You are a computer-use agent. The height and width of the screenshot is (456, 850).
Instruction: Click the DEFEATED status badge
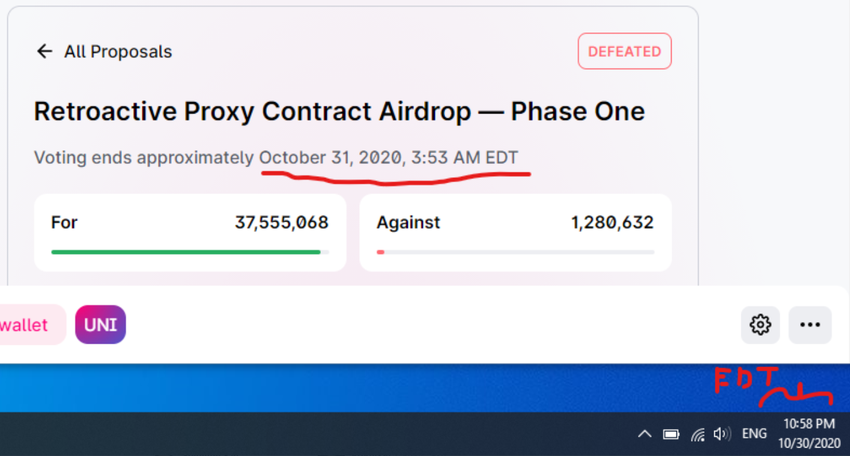coord(624,51)
